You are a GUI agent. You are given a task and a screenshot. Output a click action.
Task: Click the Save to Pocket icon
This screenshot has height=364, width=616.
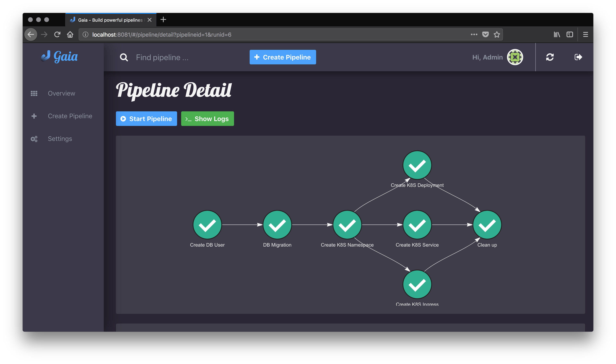[485, 35]
